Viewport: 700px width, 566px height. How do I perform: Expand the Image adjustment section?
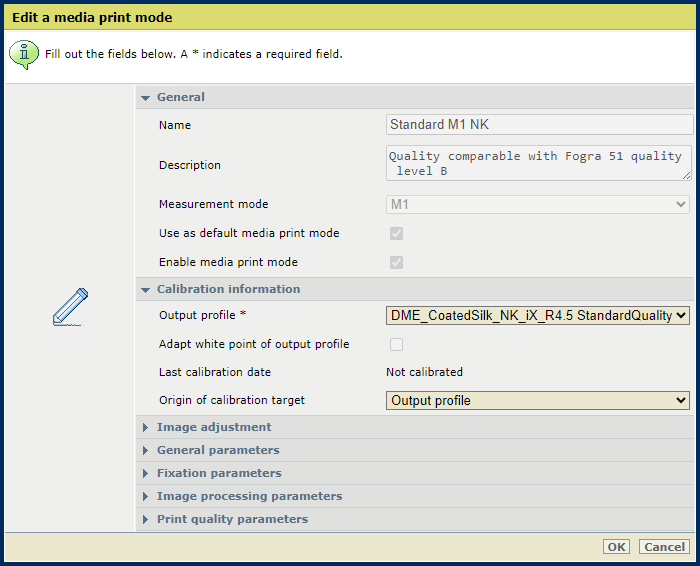point(146,428)
